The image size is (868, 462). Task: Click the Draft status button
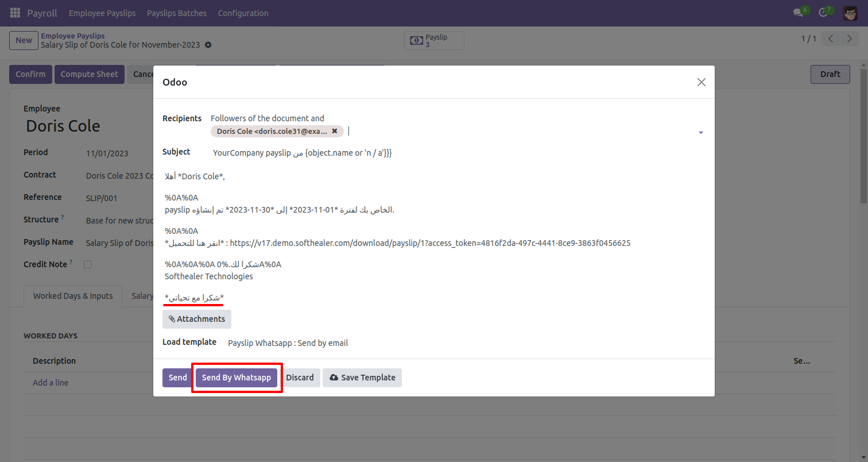(830, 74)
